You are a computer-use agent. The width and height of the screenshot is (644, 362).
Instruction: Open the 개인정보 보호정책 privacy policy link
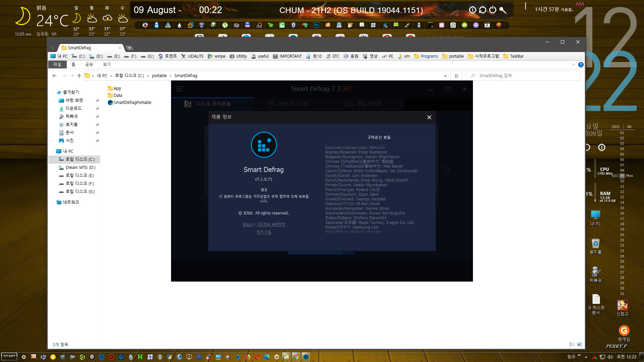pyautogui.click(x=271, y=224)
